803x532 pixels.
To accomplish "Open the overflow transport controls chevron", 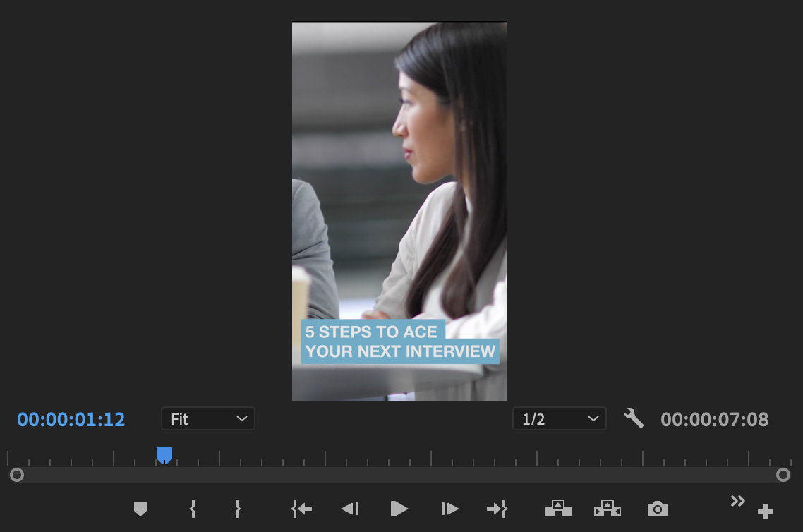I will tap(737, 501).
